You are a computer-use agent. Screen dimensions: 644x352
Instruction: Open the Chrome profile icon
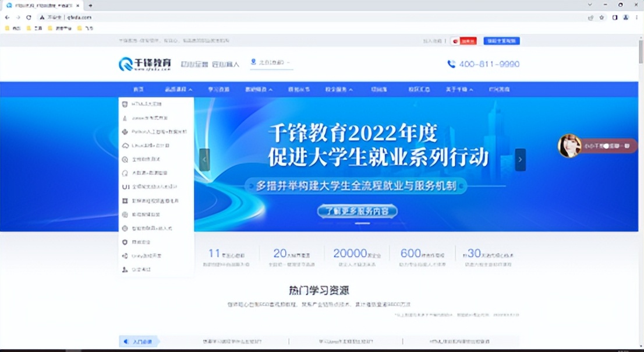[x=625, y=17]
